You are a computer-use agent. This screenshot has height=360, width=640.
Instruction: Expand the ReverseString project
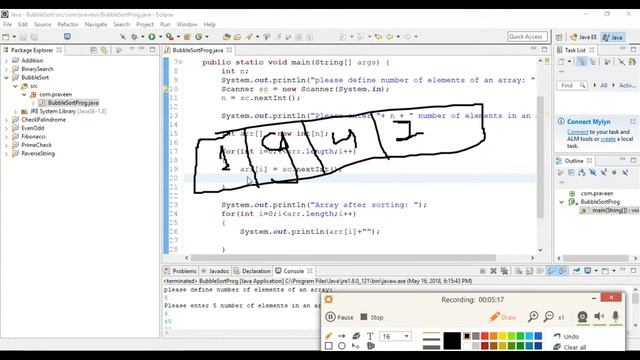click(6, 154)
